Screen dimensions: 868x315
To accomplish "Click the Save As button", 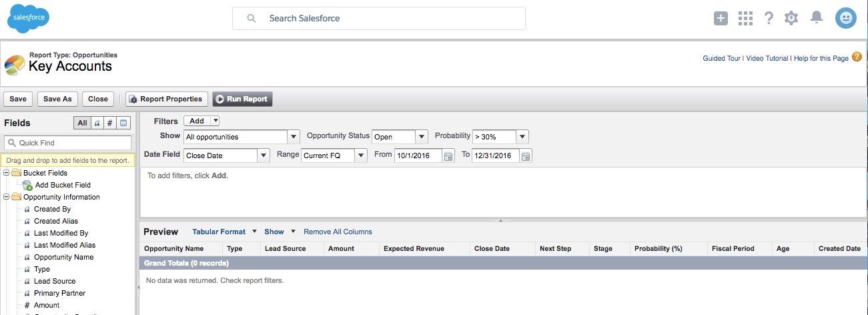I will click(x=57, y=99).
